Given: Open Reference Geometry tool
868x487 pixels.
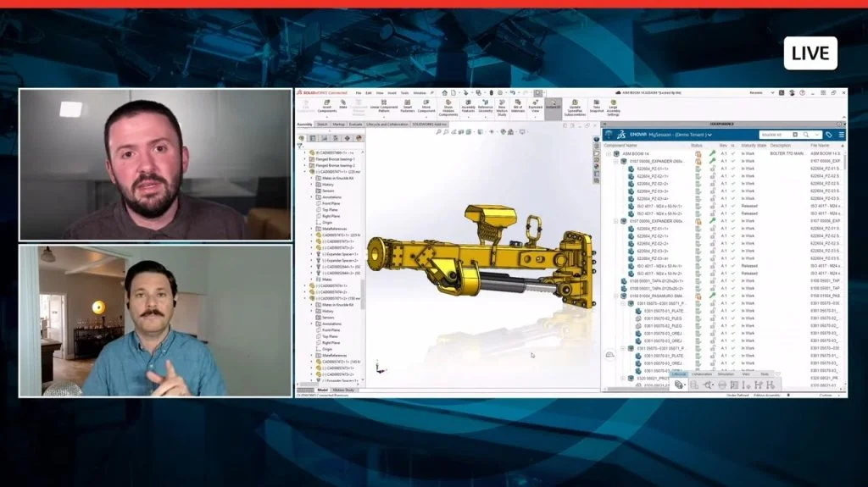Looking at the screenshot, I should pyautogui.click(x=486, y=106).
